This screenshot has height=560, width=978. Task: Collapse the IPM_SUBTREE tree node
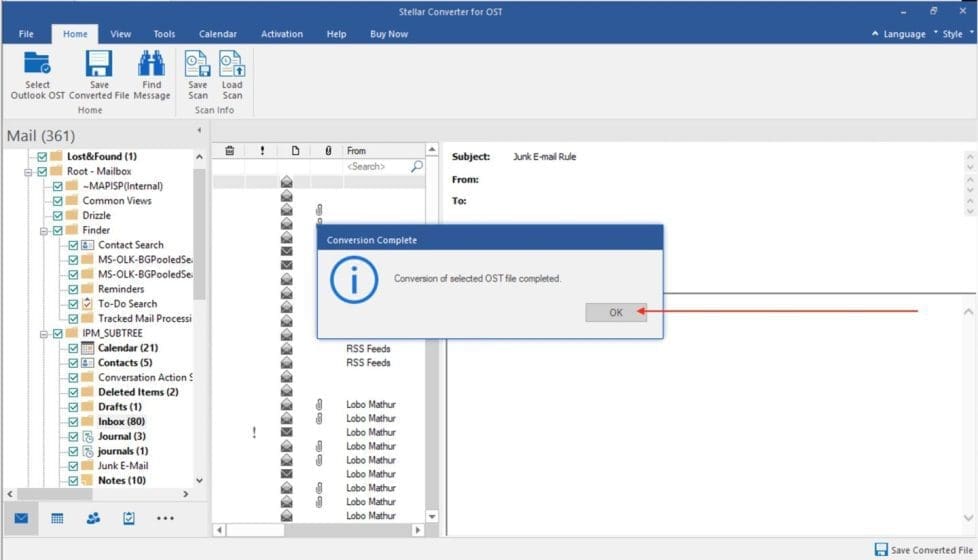[44, 333]
